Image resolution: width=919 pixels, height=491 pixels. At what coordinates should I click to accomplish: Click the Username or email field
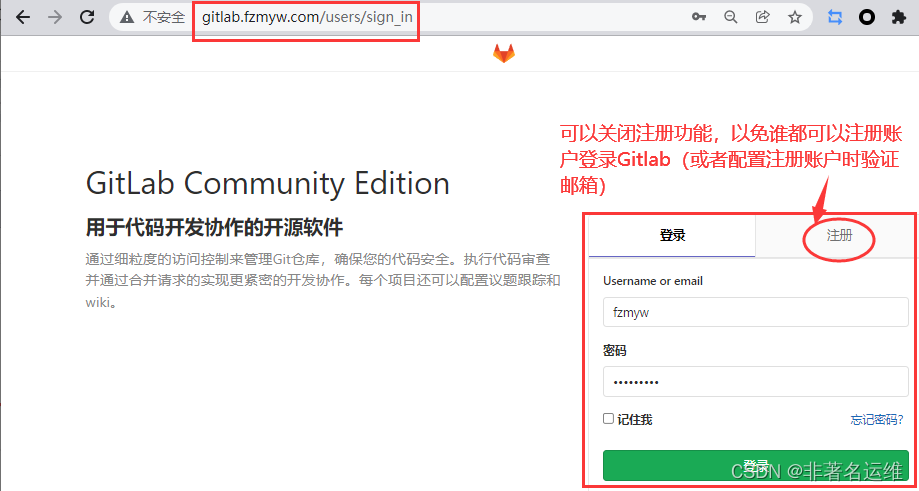pyautogui.click(x=755, y=312)
